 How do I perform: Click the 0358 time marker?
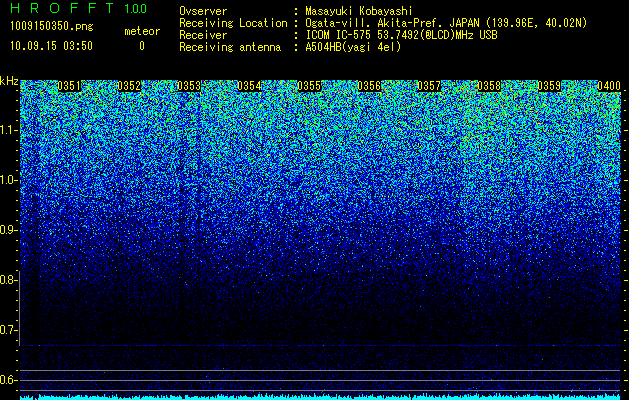coord(489,86)
